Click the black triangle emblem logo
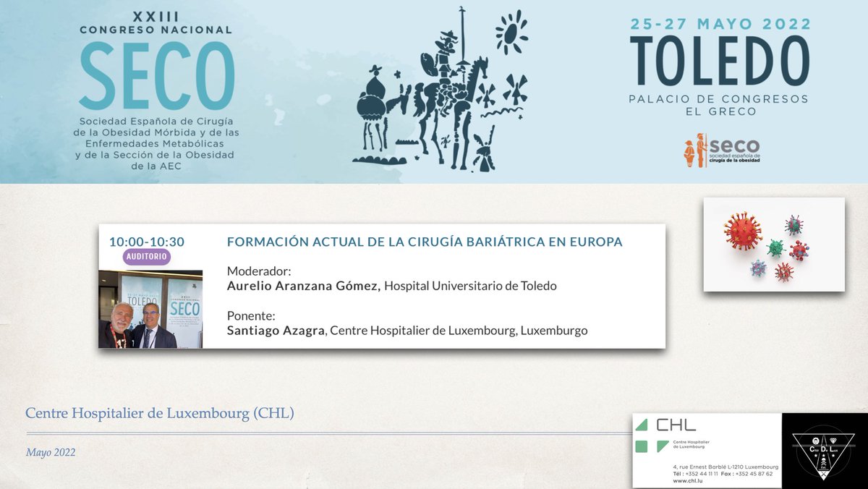868x489 pixels. pyautogui.click(x=825, y=451)
